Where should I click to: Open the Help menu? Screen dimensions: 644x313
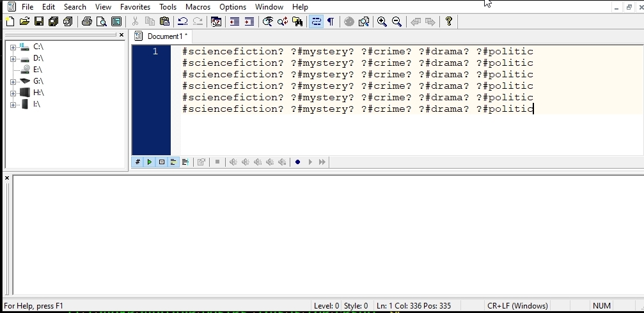(x=300, y=7)
